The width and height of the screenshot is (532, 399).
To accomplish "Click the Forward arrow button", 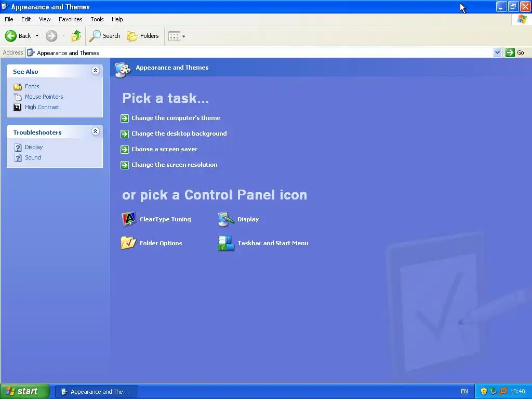I will click(x=51, y=36).
